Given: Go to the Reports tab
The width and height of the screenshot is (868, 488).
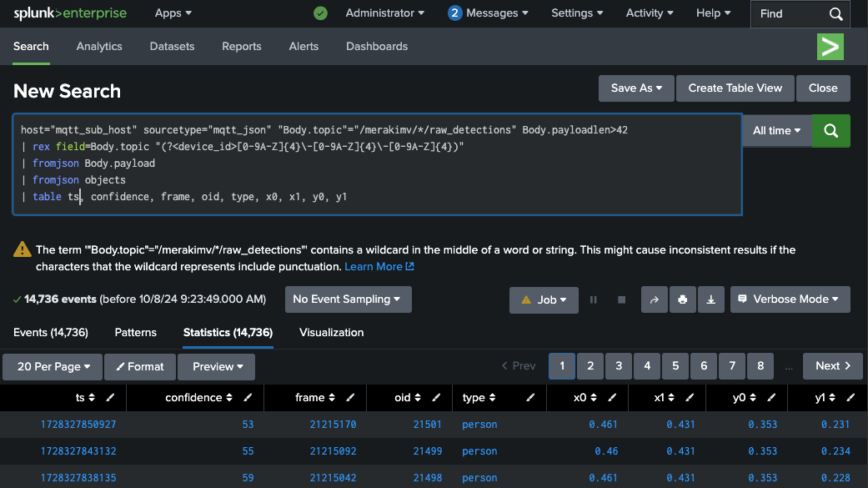Looking at the screenshot, I should tap(241, 47).
